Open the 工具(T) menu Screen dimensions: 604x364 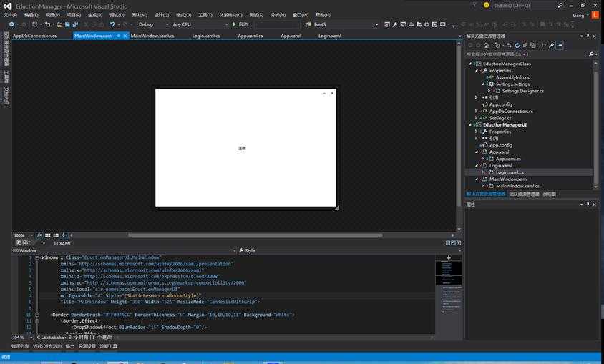pos(205,15)
